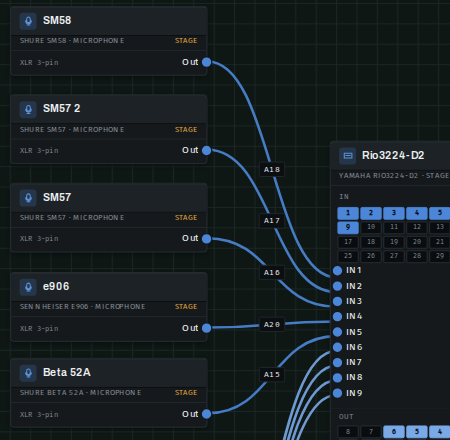Toggle input channel 3 in IN grid
Image resolution: width=450 pixels, height=440 pixels.
point(394,213)
